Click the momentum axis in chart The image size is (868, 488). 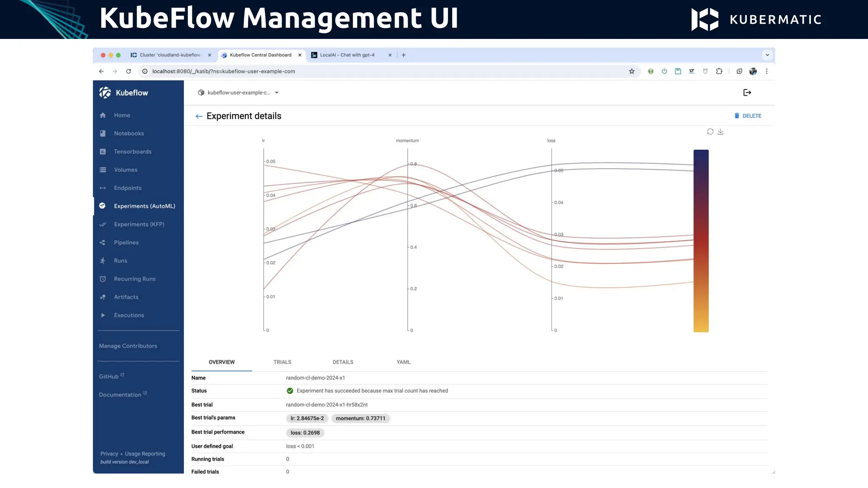(x=408, y=240)
